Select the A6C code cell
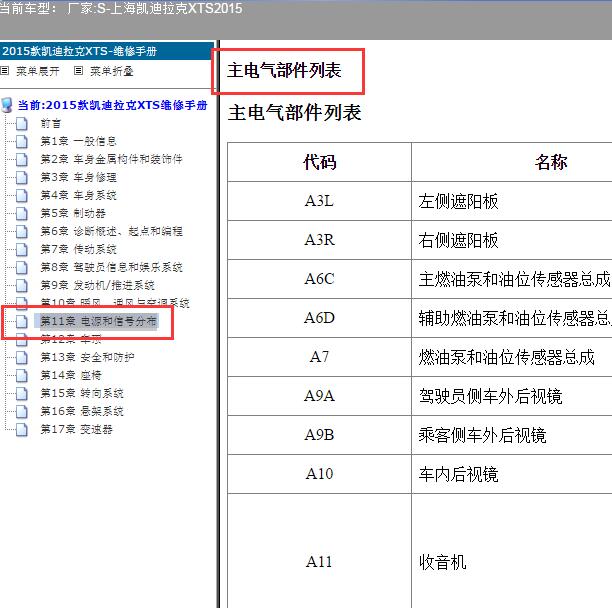 click(x=319, y=279)
